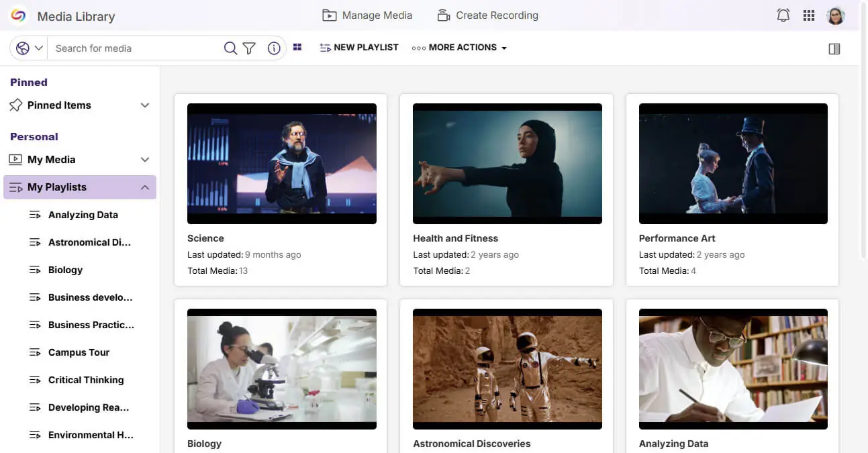Expand the Pinned Items section
The image size is (868, 453).
click(x=144, y=105)
